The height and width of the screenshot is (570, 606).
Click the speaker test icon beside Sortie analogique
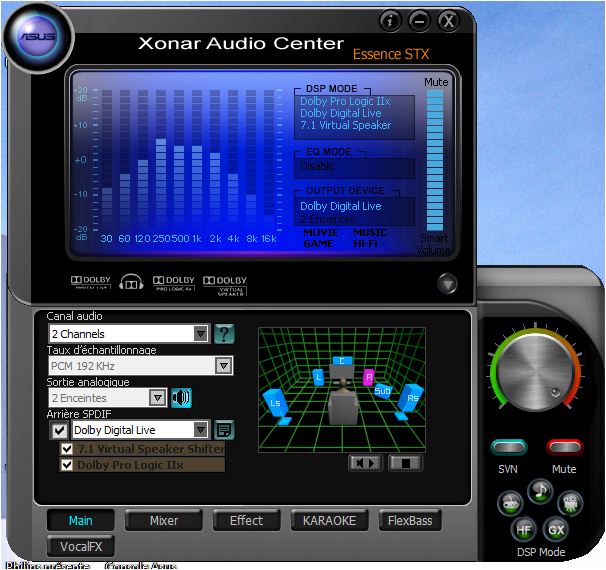click(181, 398)
